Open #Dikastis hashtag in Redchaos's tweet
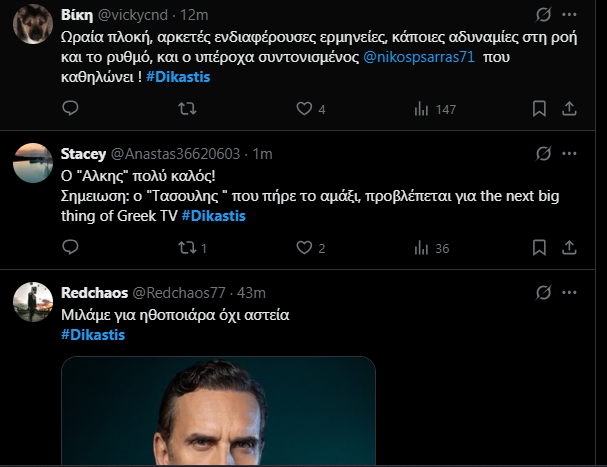Image resolution: width=607 pixels, height=467 pixels. [x=93, y=335]
